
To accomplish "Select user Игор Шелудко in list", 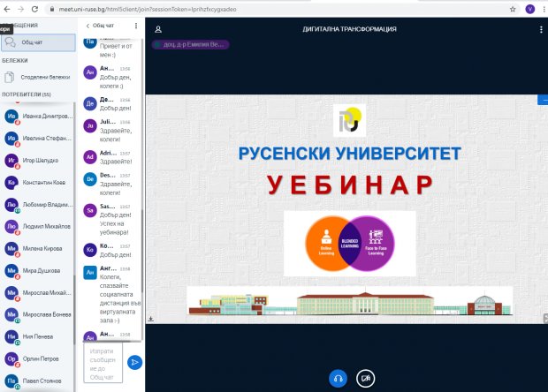I will click(38, 160).
